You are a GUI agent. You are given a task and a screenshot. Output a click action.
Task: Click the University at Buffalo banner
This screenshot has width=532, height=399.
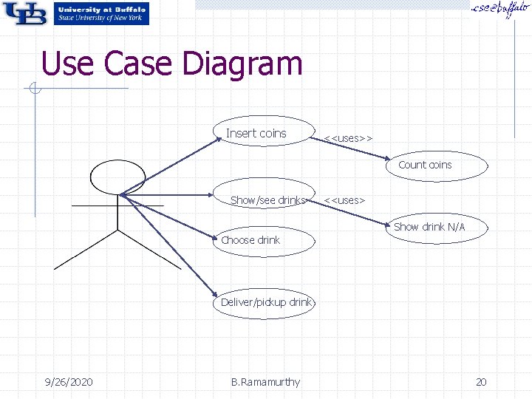click(x=101, y=13)
